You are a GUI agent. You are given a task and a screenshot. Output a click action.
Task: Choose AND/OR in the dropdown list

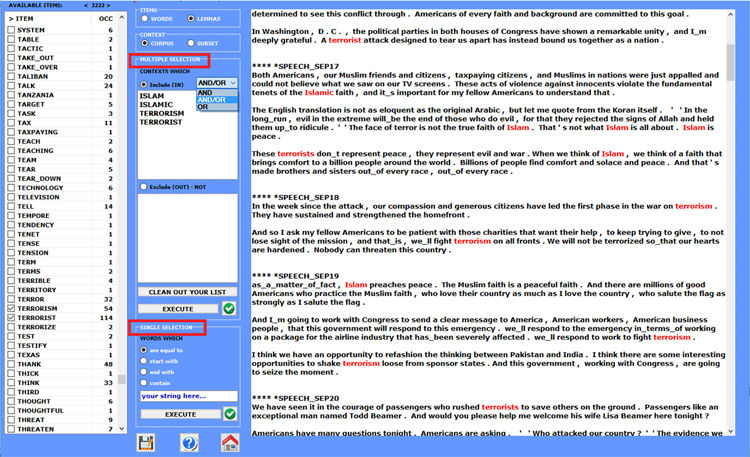217,100
